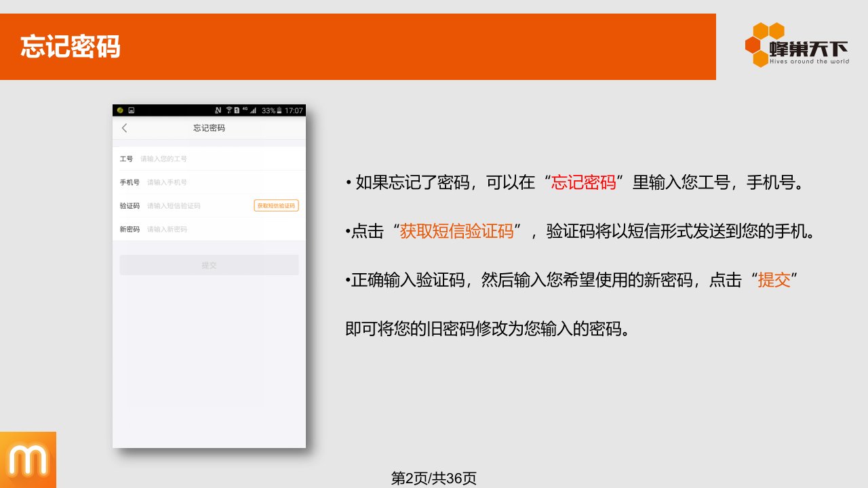This screenshot has height=488, width=868.
Task: Click the page indicator 第2页/共36页
Action: click(434, 479)
